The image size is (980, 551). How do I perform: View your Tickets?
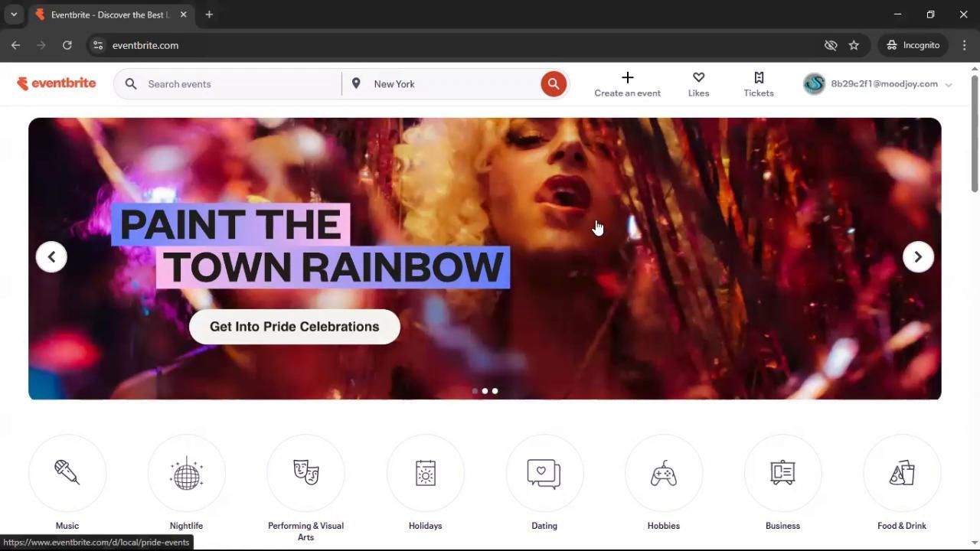coord(758,83)
